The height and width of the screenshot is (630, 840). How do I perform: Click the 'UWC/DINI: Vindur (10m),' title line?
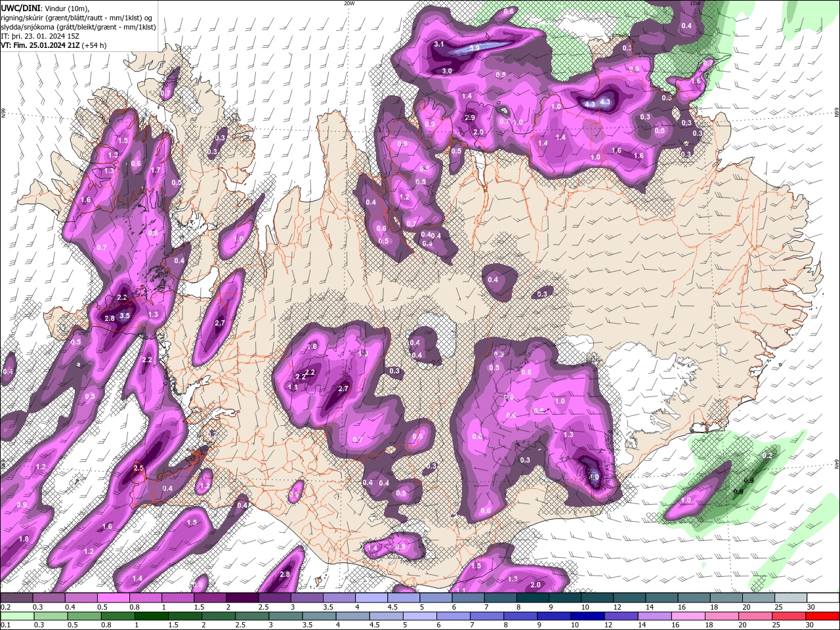[x=44, y=8]
